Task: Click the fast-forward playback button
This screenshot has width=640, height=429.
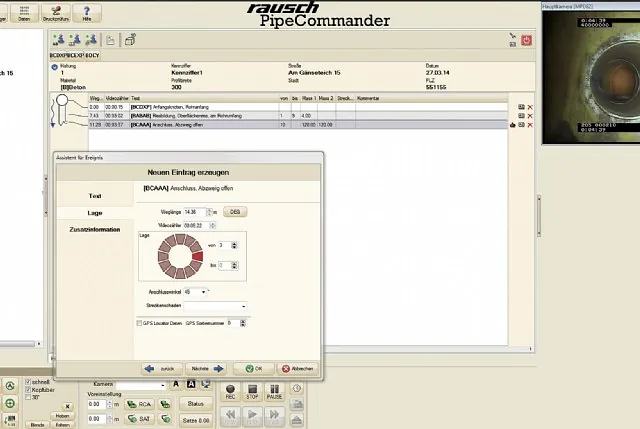Action: point(274,416)
